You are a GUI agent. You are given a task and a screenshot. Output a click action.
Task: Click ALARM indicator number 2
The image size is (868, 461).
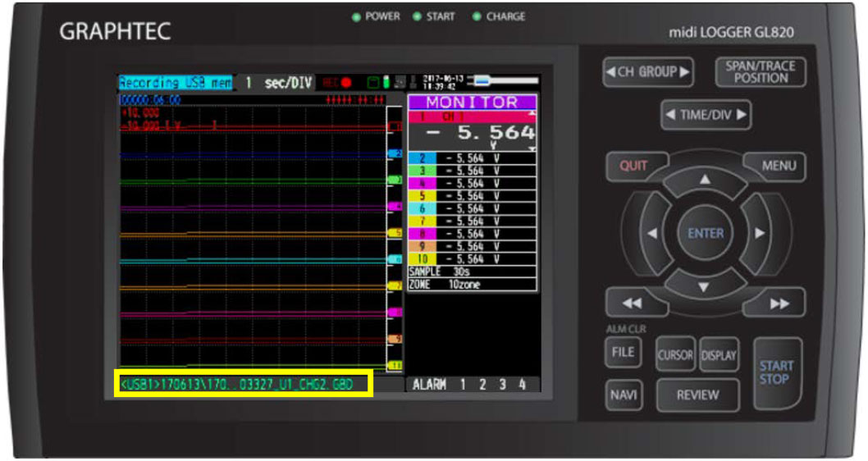[x=482, y=385]
